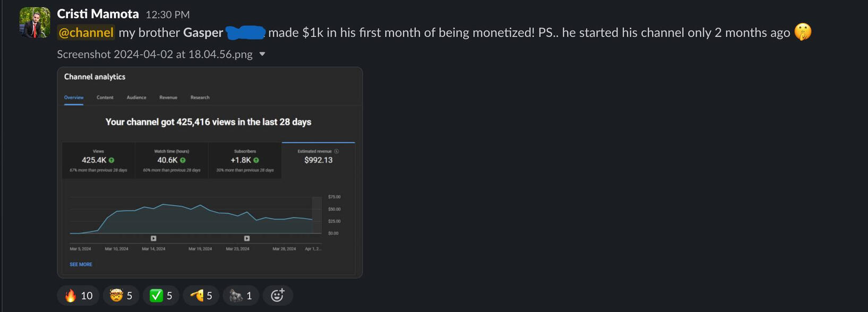
Task: Click the fire emoji reaction
Action: [78, 296]
